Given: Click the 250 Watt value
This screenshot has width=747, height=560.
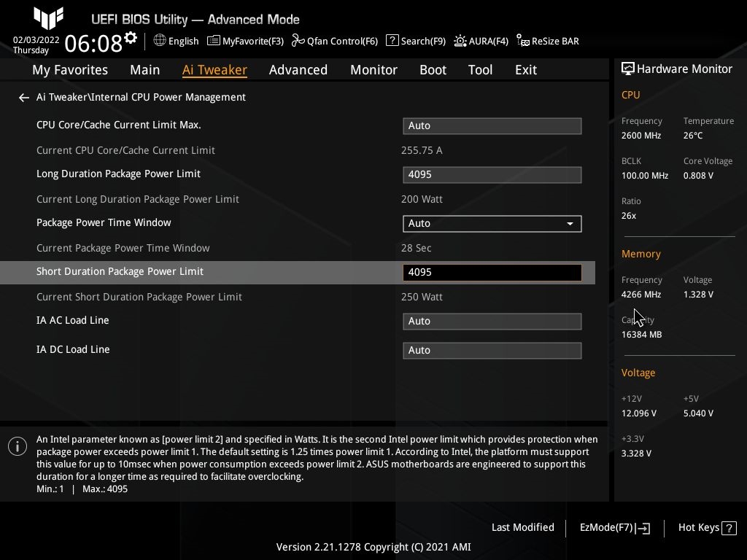Looking at the screenshot, I should [x=422, y=297].
